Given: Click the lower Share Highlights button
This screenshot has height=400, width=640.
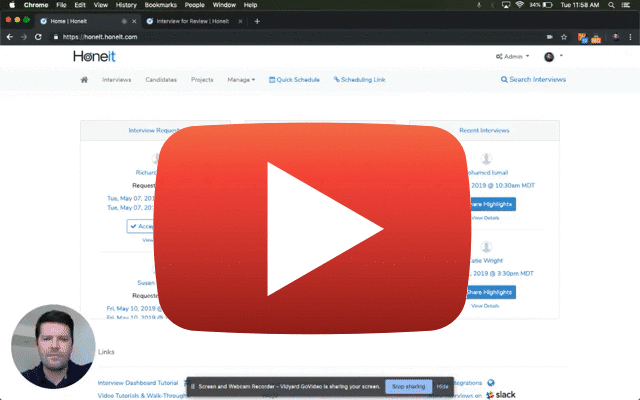Looking at the screenshot, I should click(491, 292).
